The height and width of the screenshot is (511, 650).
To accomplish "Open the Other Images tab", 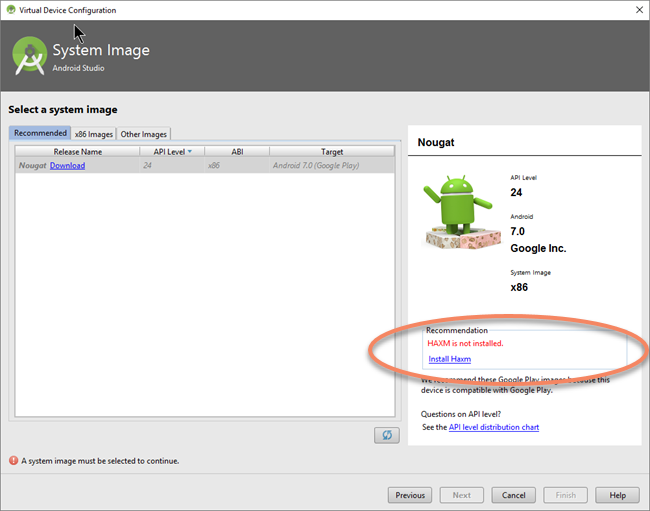I will click(143, 134).
